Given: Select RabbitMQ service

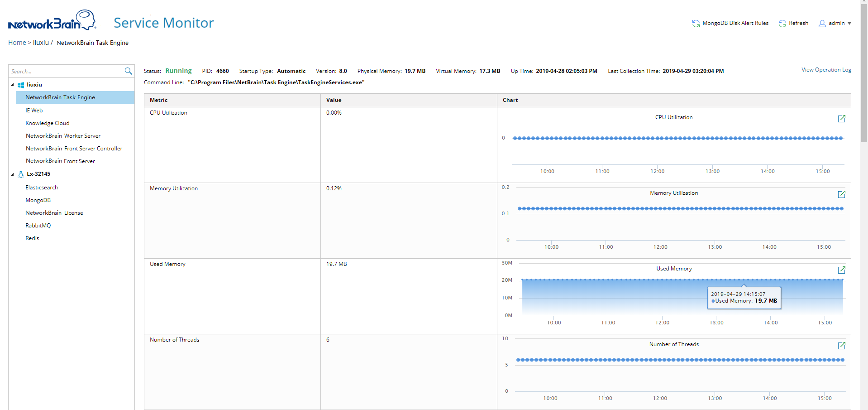Looking at the screenshot, I should tap(38, 226).
